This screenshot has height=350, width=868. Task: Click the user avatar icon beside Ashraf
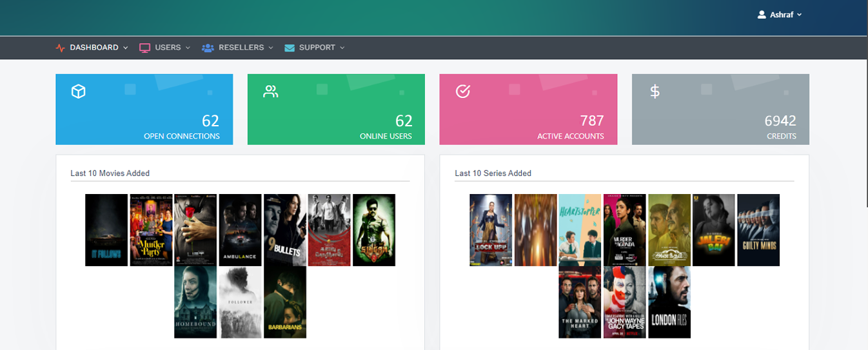pos(762,14)
